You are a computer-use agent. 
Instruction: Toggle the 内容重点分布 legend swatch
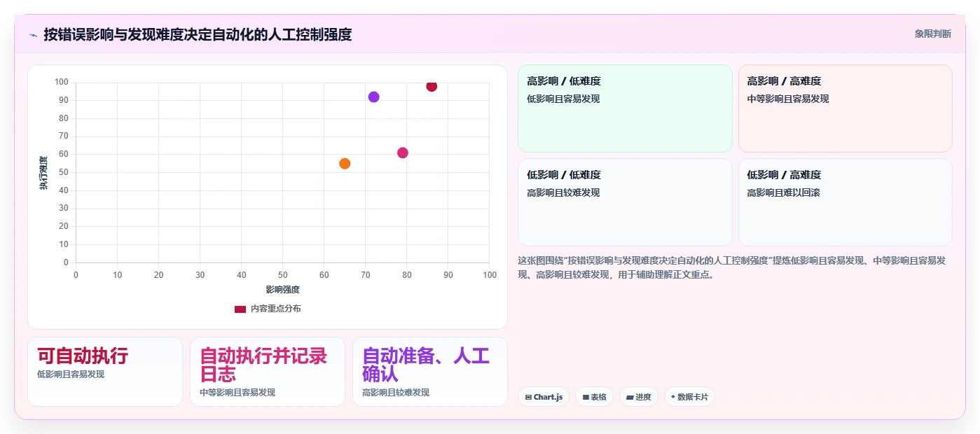pyautogui.click(x=240, y=309)
